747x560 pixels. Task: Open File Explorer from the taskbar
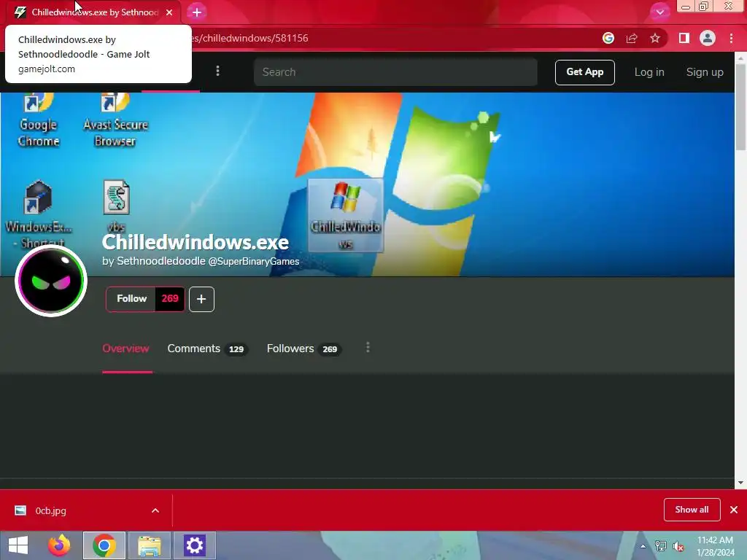(x=149, y=545)
